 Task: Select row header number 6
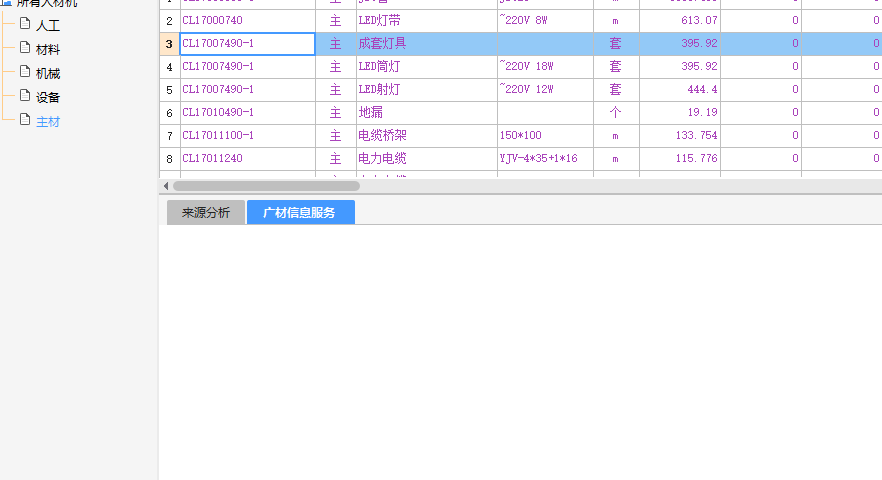coord(169,113)
